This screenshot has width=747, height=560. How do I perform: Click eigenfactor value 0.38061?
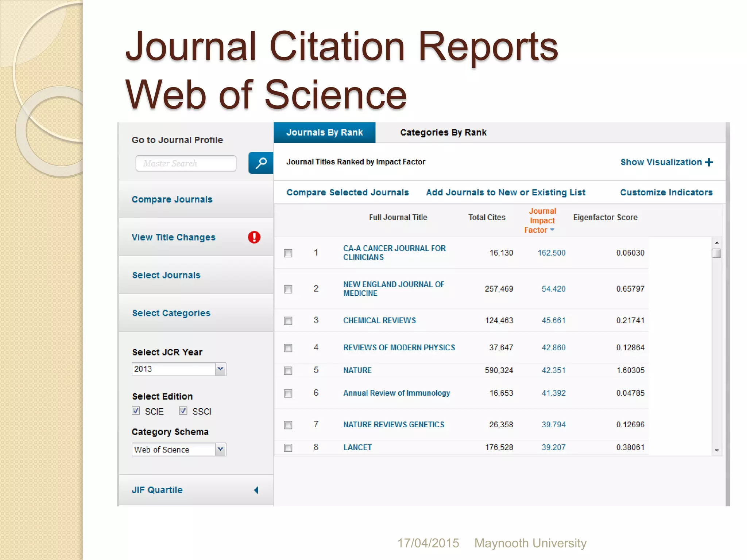click(x=630, y=447)
